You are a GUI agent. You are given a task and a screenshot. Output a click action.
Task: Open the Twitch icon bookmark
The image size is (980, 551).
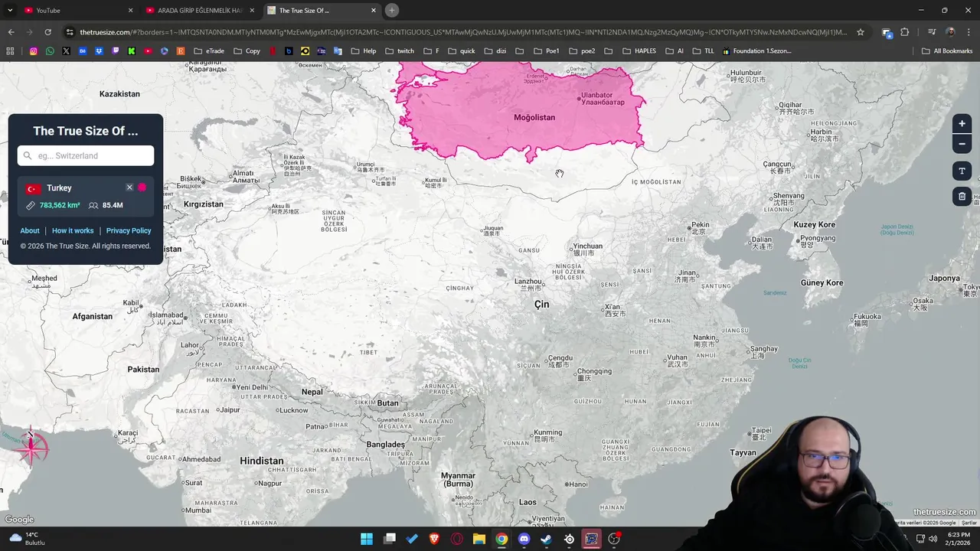pos(116,51)
